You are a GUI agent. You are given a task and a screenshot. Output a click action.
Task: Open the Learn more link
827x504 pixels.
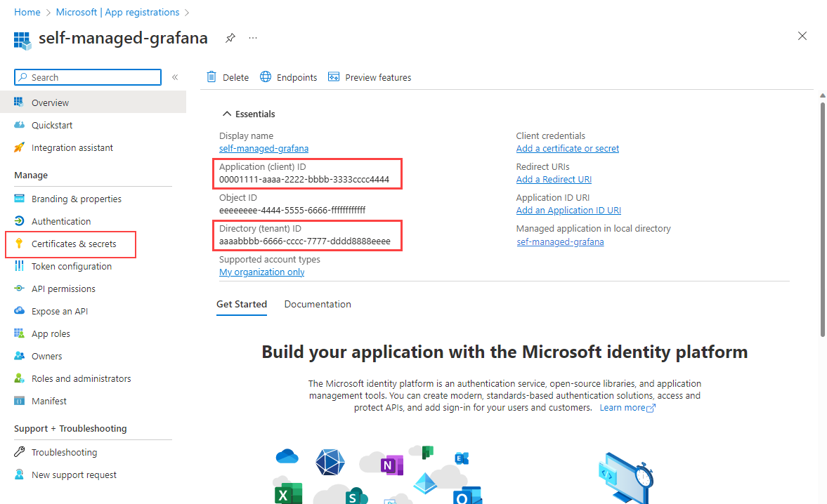627,408
